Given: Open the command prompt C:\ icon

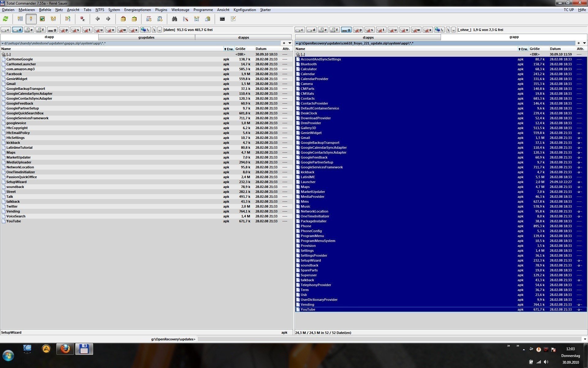Looking at the screenshot, I should point(222,19).
